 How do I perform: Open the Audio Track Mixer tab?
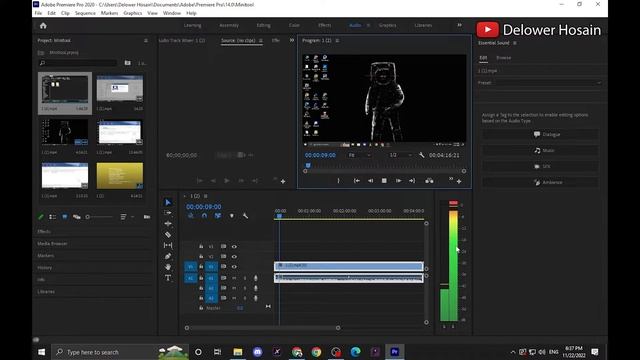[x=182, y=40]
